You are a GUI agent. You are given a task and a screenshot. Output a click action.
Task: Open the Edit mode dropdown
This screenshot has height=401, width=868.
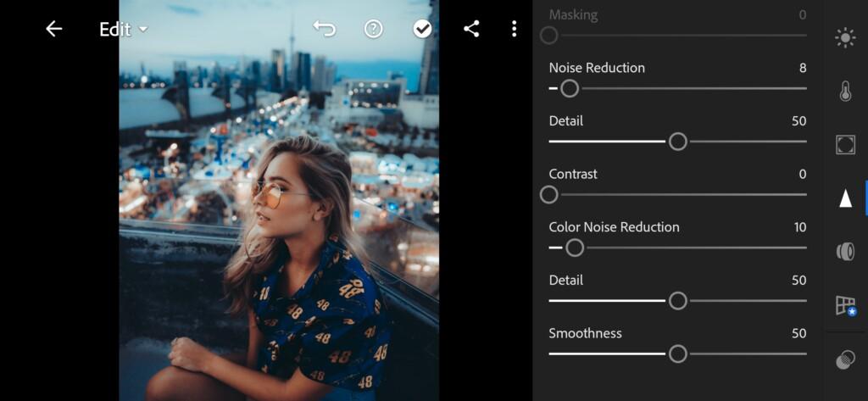(124, 30)
